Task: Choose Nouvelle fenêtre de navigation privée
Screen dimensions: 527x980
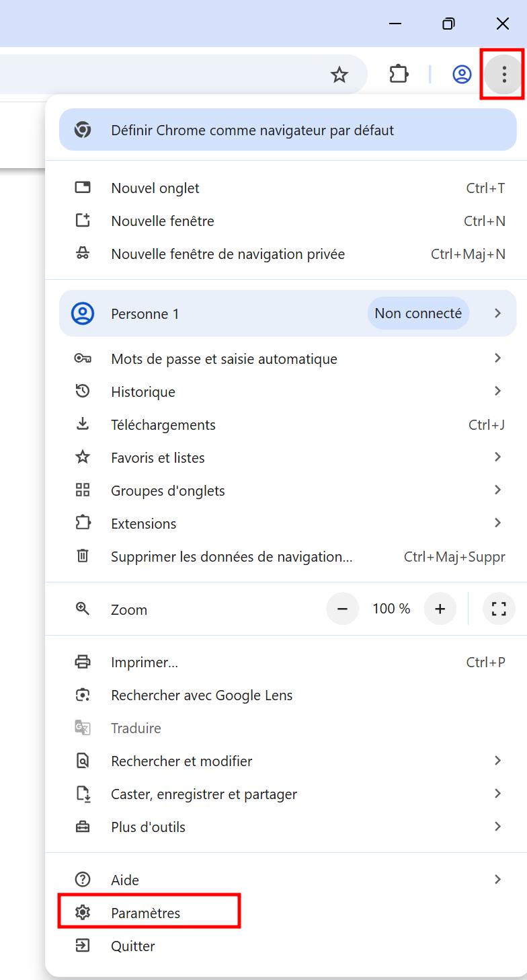Action: [287, 254]
